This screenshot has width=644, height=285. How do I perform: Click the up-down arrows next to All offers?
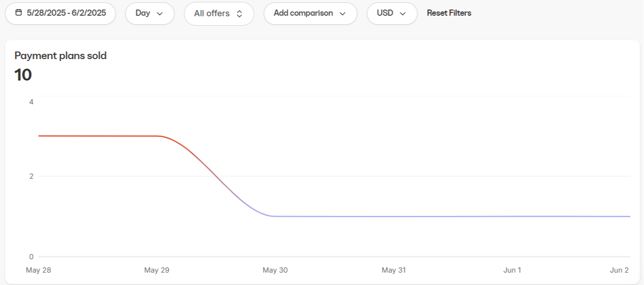(240, 14)
